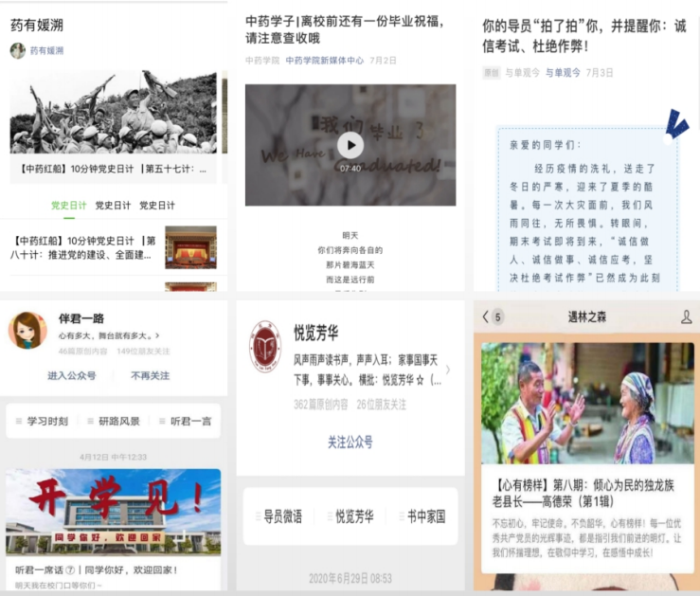Click the 药有媛渊 round avatar icon

tap(18, 51)
